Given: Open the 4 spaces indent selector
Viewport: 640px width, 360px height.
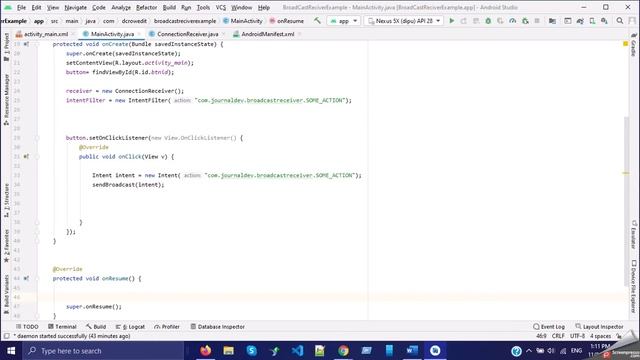Looking at the screenshot, I should click(600, 336).
